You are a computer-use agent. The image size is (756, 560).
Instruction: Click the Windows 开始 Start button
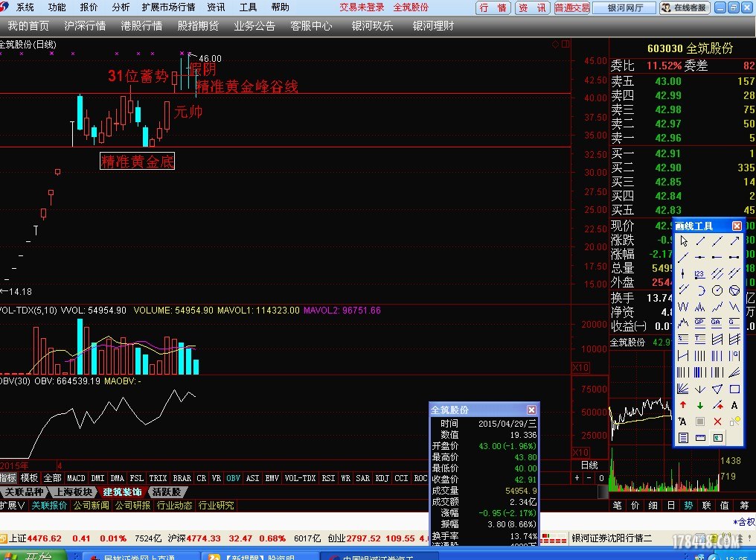pos(33,555)
